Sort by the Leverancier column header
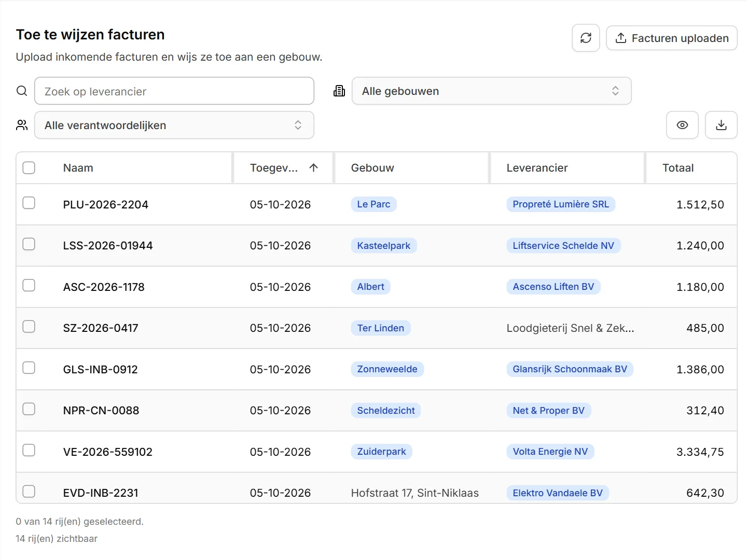Image resolution: width=747 pixels, height=560 pixels. tap(537, 167)
